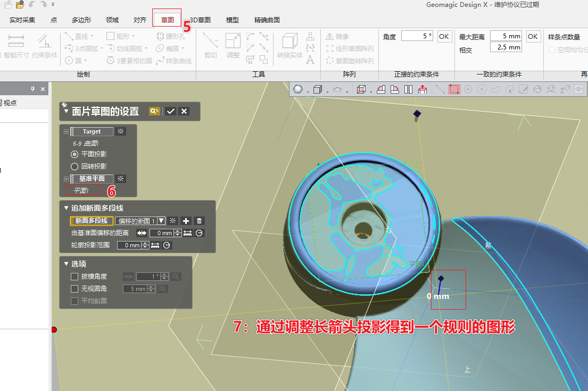Switch to the 模型 ribbon tab
This screenshot has width=588, height=391.
232,20
